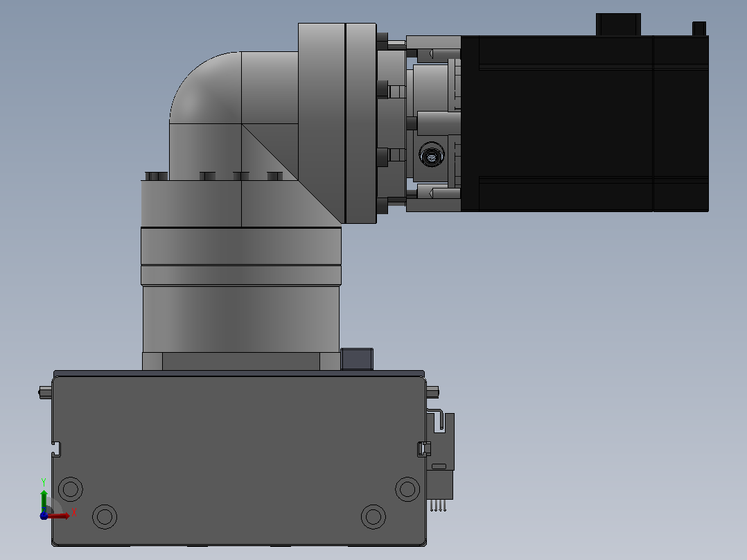Select the leftmost circular hole on the base

coord(71,489)
